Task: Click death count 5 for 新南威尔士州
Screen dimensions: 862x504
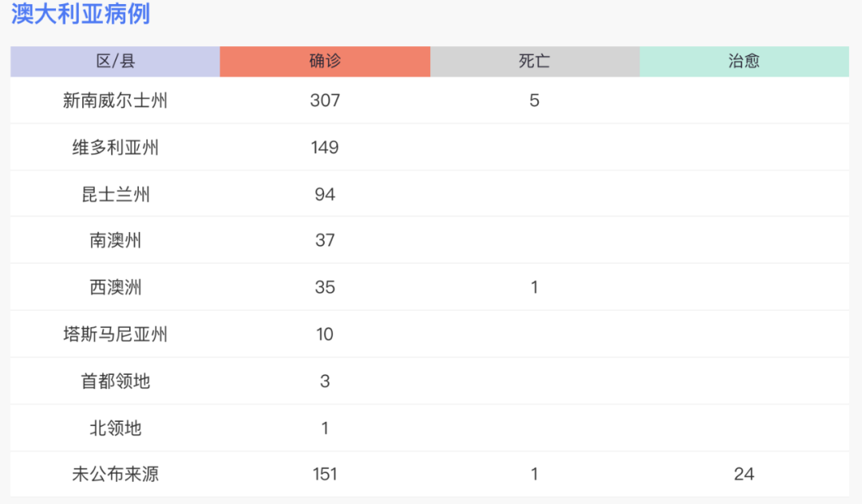Action: pos(534,100)
